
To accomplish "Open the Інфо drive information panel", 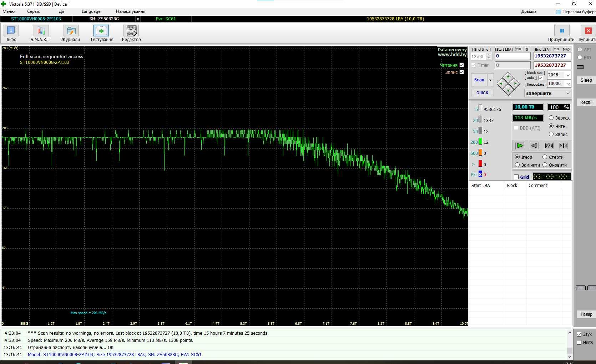I will [x=11, y=33].
